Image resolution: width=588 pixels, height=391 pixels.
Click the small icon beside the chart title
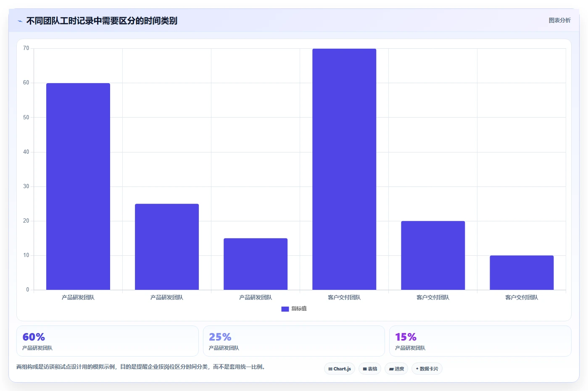[x=20, y=21]
